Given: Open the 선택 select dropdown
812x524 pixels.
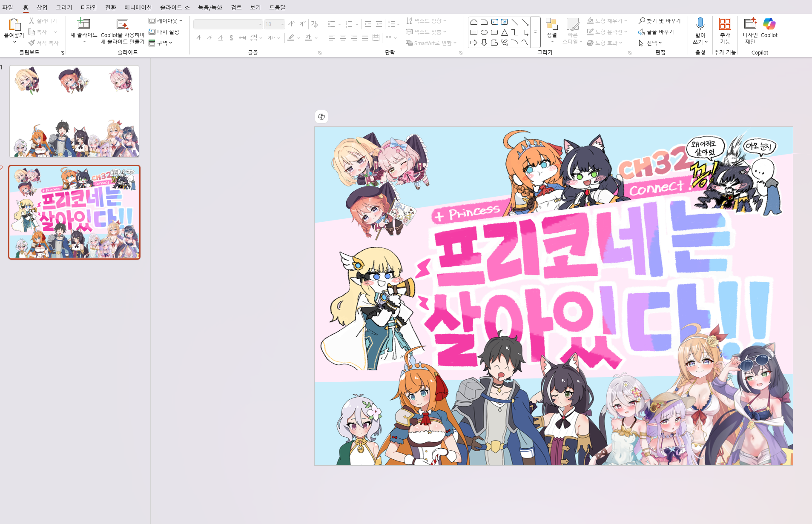Looking at the screenshot, I should tap(650, 43).
